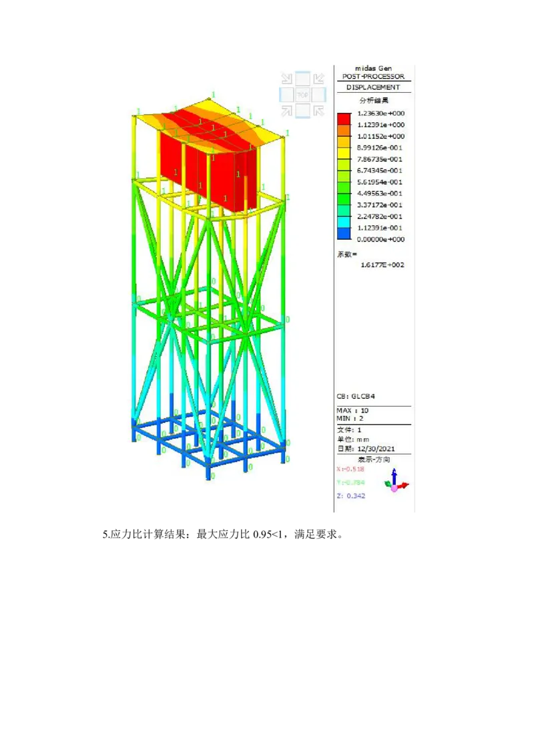Select the square right of the TOP face
This screenshot has height=756, width=534.
318,95
